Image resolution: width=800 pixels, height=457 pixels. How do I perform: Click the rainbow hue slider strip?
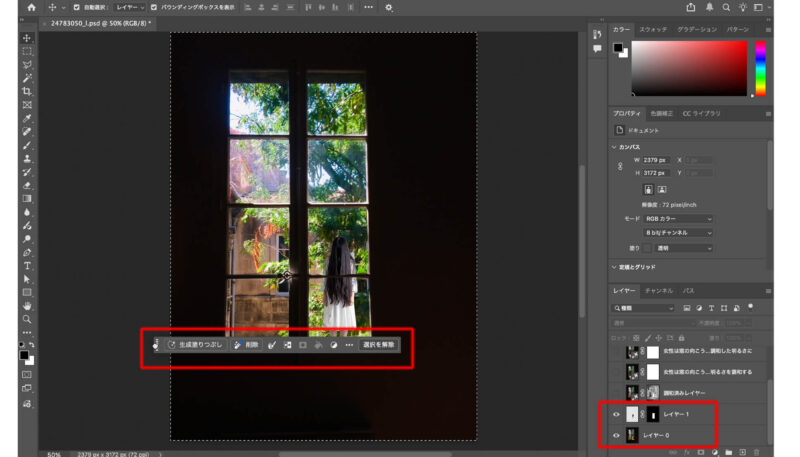(x=760, y=68)
